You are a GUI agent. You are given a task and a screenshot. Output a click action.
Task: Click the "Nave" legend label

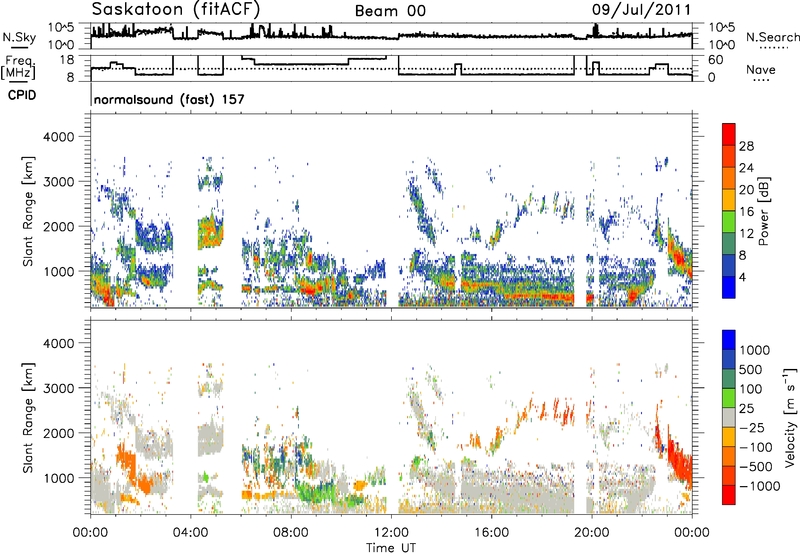point(761,70)
